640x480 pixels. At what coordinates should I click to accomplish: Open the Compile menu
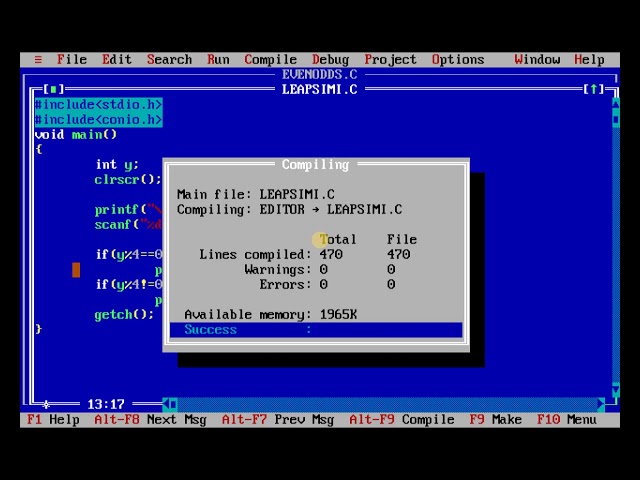point(270,60)
